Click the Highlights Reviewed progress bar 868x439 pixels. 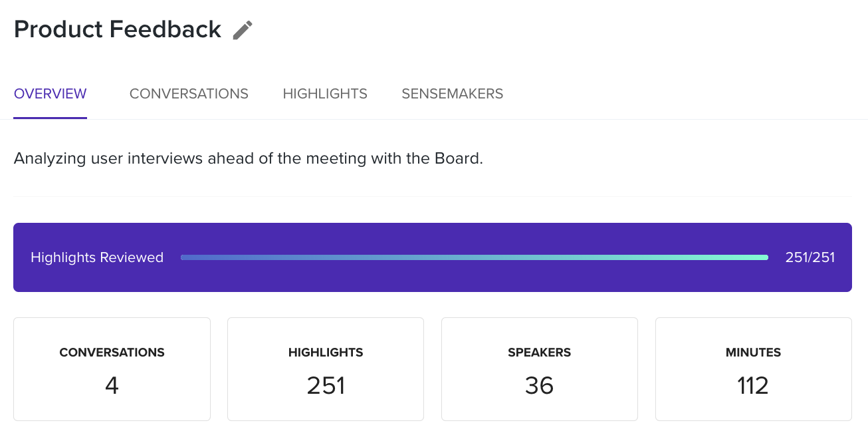pos(475,257)
